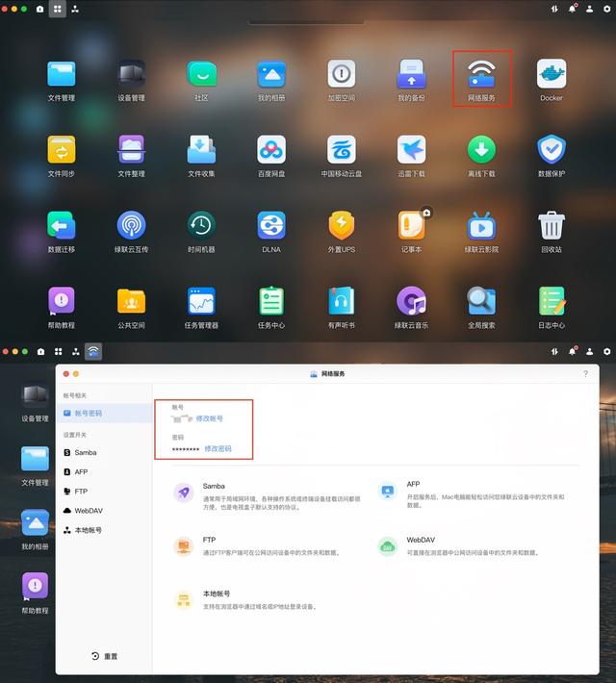Click the 网络服务 taskbar icon above the window
The height and width of the screenshot is (683, 616).
tap(93, 351)
